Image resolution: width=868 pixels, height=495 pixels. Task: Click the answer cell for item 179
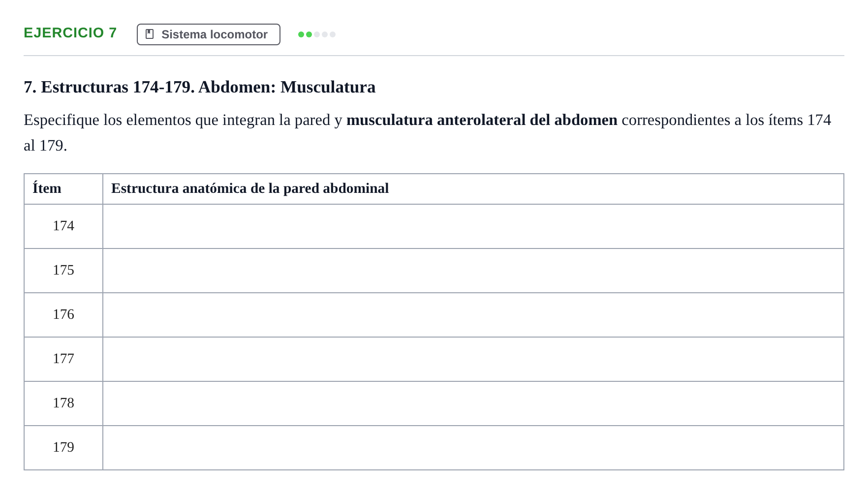click(x=473, y=448)
